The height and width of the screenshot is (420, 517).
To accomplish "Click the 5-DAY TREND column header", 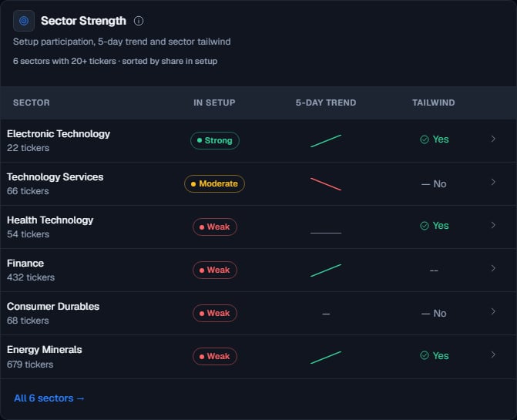I will click(326, 102).
